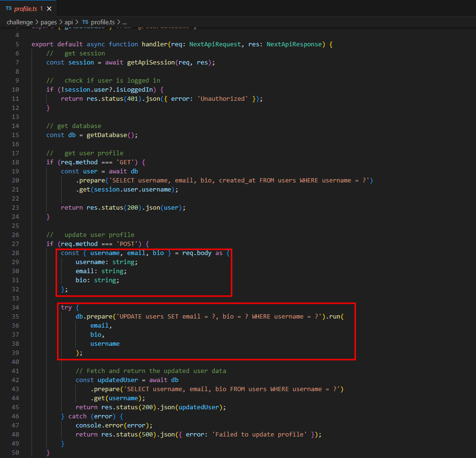Click the NextApiResponse type annotation

click(x=294, y=44)
